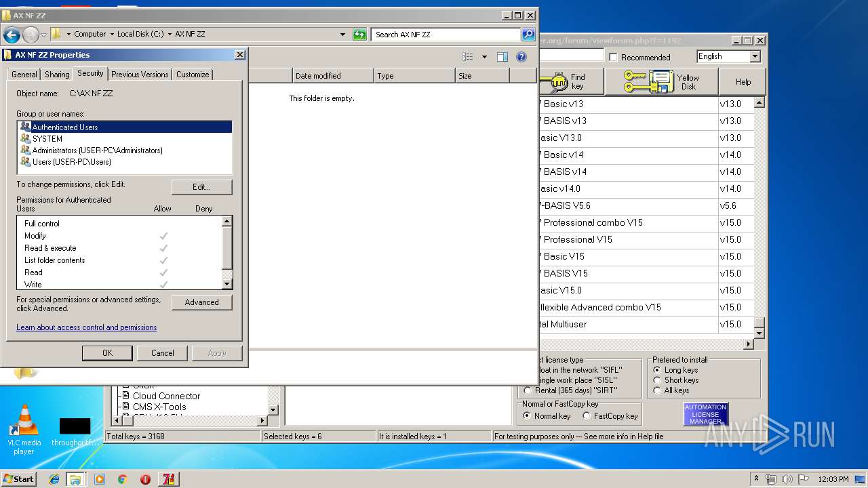This screenshot has height=488, width=868.
Task: Choose the FastCopy key radio button
Action: click(x=587, y=416)
